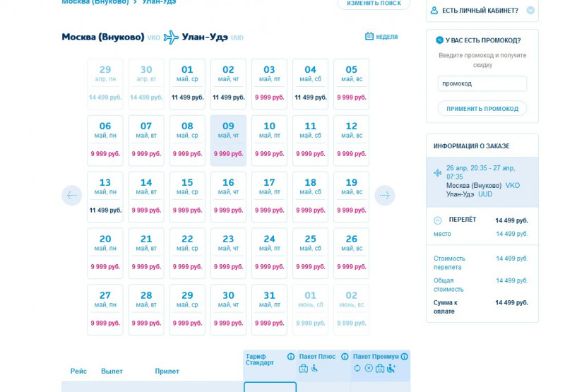
Task: Click the Paket Plus luggage icon
Action: click(304, 368)
